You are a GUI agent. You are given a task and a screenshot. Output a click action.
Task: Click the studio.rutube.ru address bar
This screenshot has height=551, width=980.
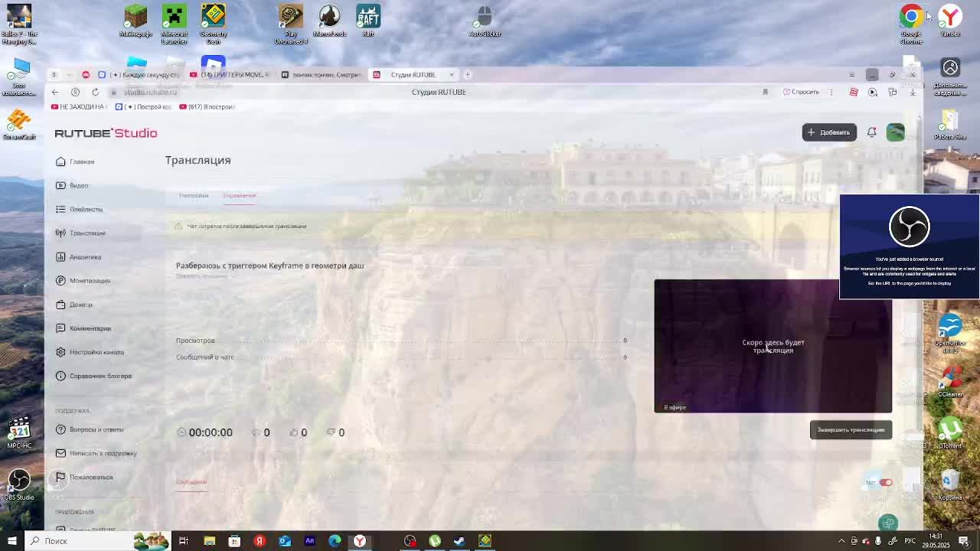151,92
